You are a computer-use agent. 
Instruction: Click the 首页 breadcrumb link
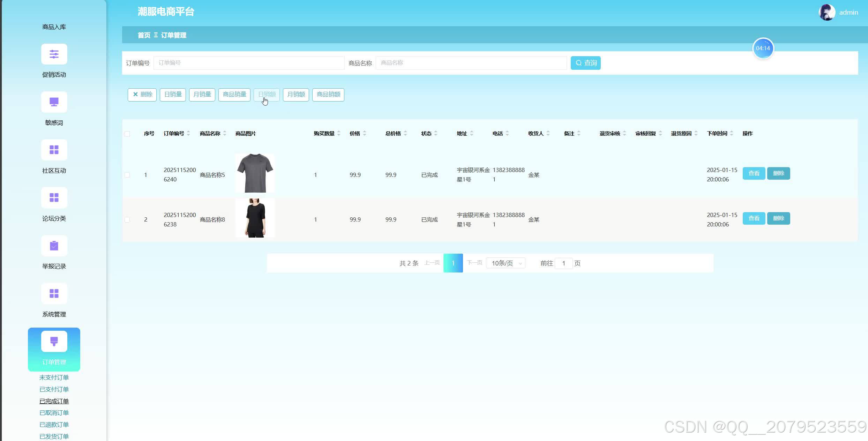coord(144,35)
